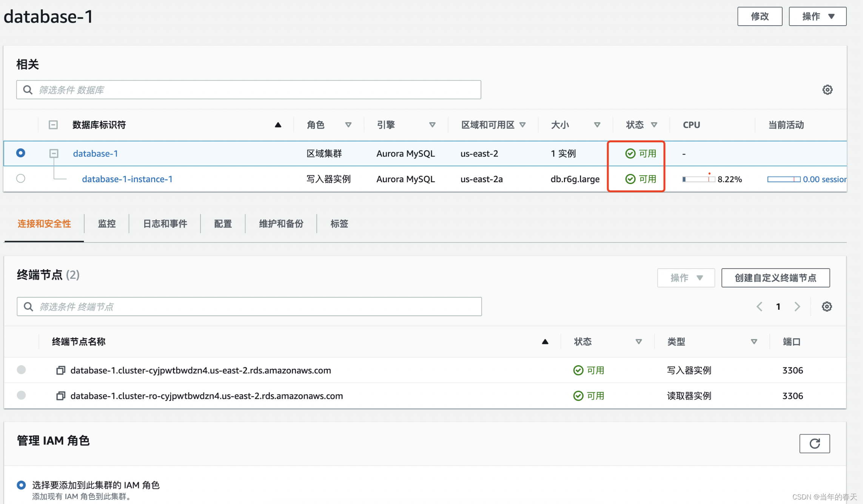Click database-1.cluster-cyjpwtbwdzn4 endpoint name text
The height and width of the screenshot is (504, 863).
[200, 370]
